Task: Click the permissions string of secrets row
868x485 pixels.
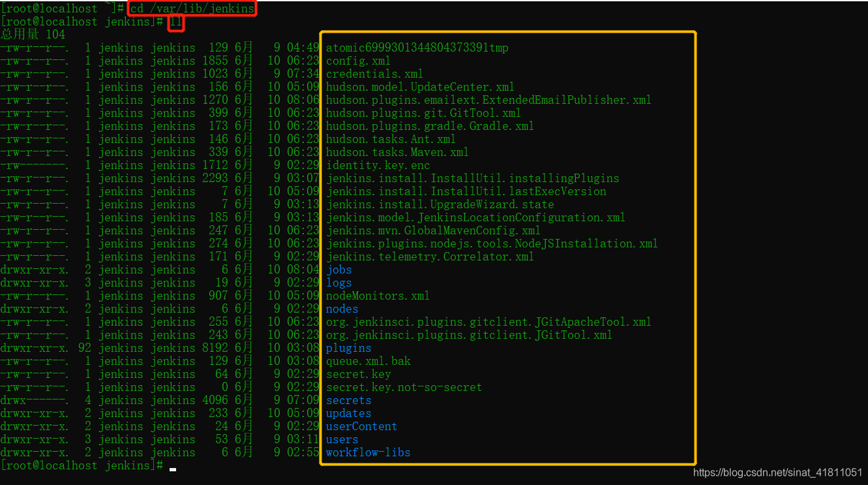Action: 35,400
